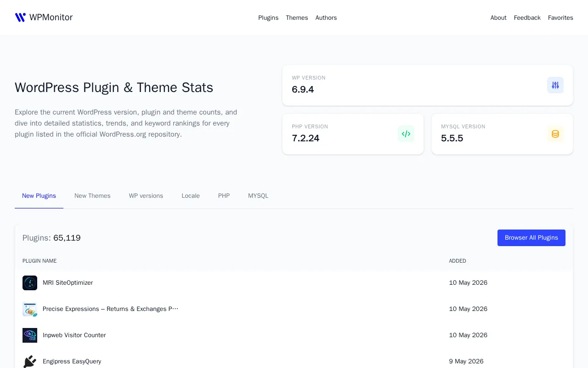The image size is (588, 368).
Task: Open the Precise Expressions plugin icon
Action: point(30,309)
